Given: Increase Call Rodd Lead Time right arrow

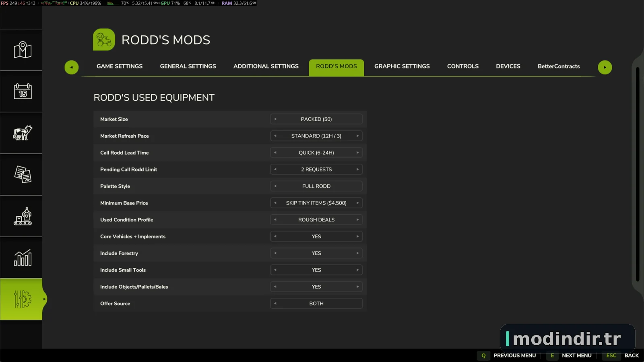Looking at the screenshot, I should [x=357, y=153].
